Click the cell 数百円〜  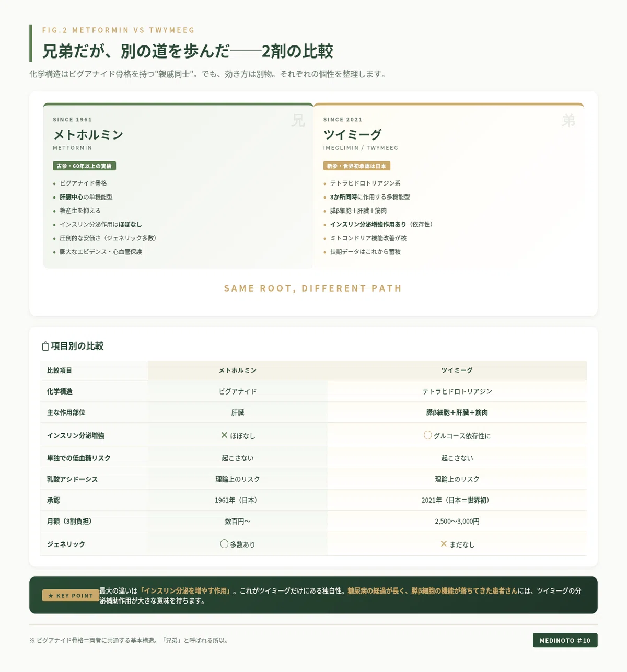[238, 522]
